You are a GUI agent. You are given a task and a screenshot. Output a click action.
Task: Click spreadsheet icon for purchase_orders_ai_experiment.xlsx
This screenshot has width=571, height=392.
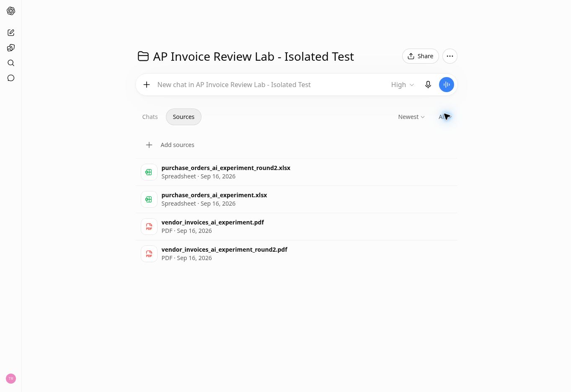(x=149, y=199)
